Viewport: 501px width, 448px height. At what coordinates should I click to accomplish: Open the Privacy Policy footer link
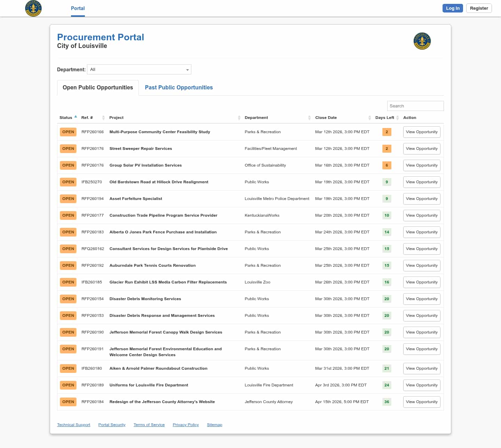186,425
